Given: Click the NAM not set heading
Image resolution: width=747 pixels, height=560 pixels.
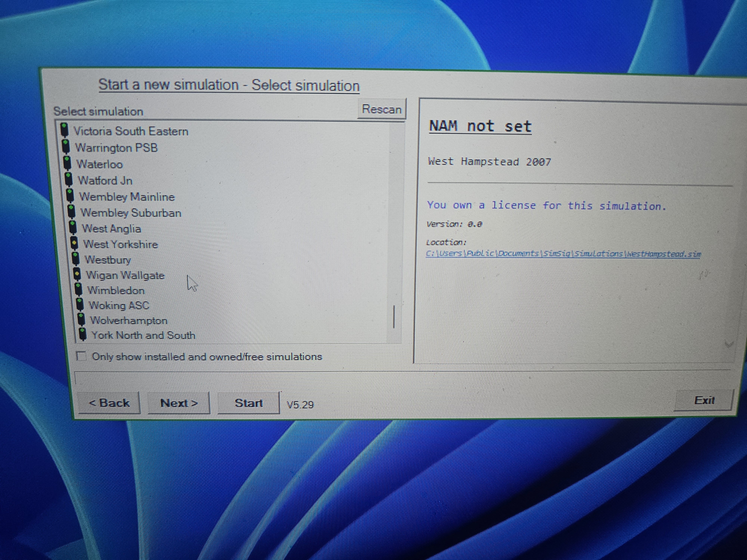Looking at the screenshot, I should pos(480,126).
